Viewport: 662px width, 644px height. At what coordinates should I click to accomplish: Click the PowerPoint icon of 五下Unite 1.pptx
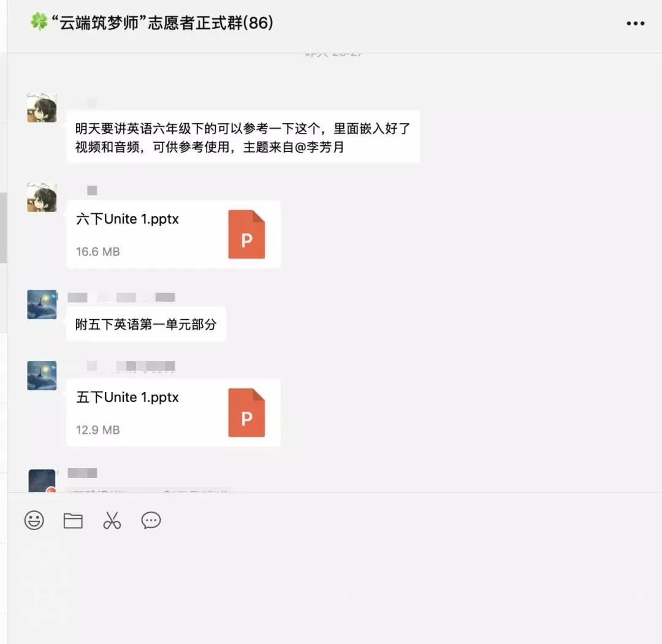[246, 412]
